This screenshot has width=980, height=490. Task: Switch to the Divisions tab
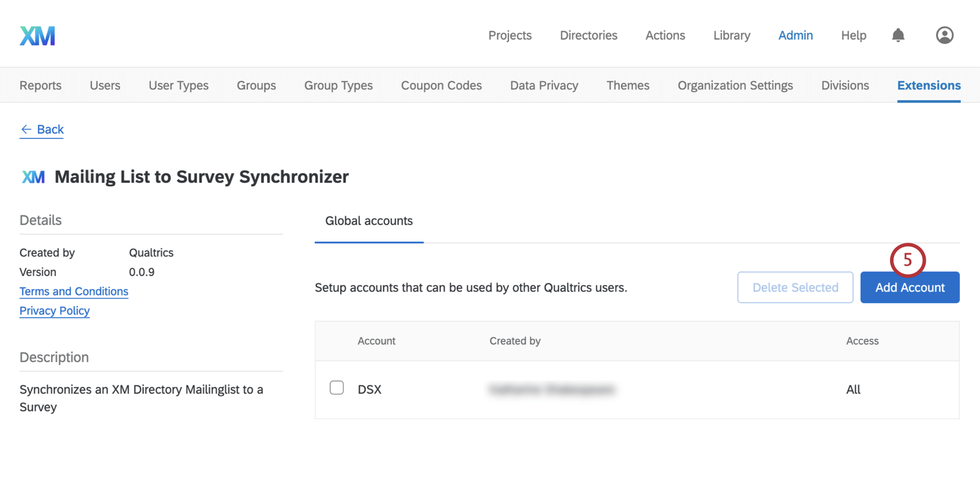845,85
